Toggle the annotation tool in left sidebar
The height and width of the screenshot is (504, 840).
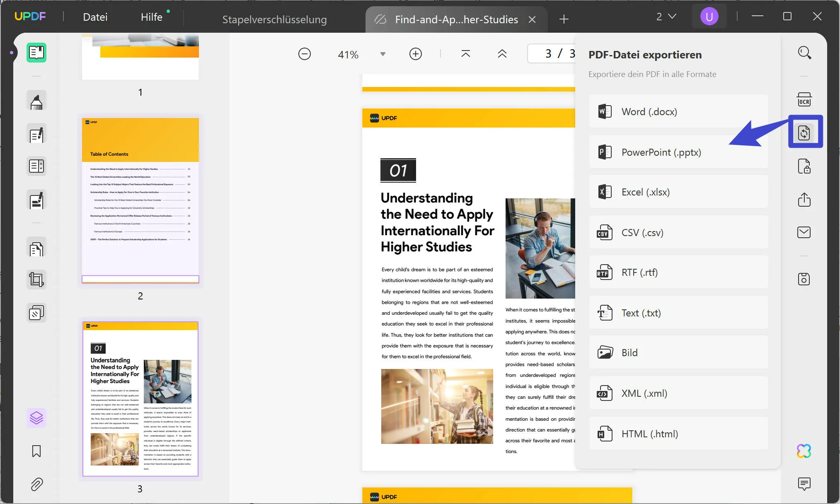point(36,102)
